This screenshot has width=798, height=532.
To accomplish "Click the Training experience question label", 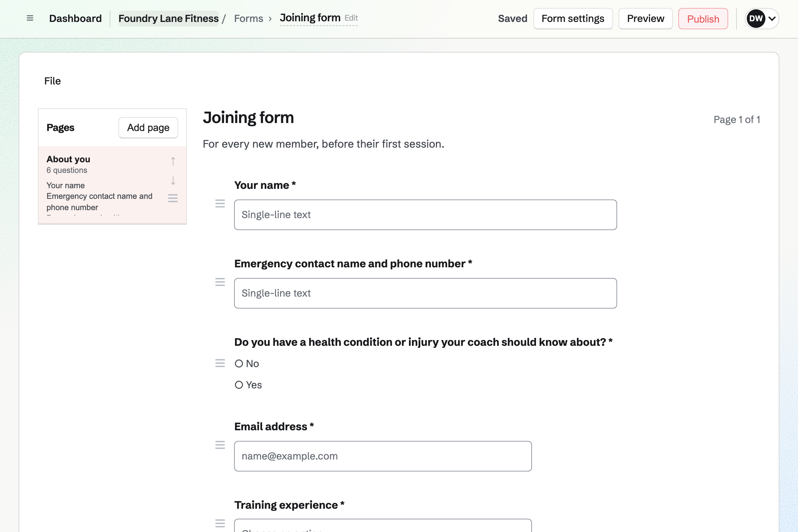I will click(x=289, y=505).
